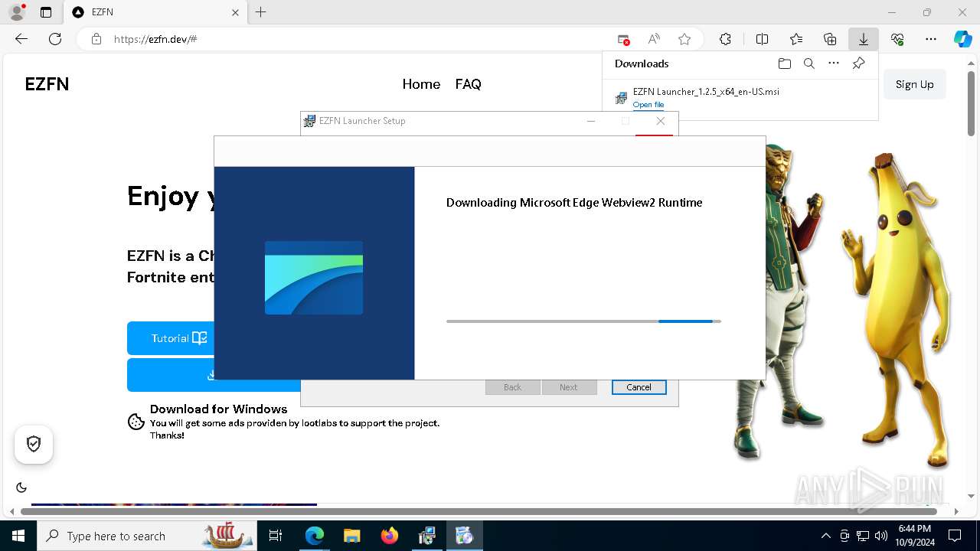The width and height of the screenshot is (980, 551).
Task: Click the Webview2 download progress bar
Action: pos(583,321)
